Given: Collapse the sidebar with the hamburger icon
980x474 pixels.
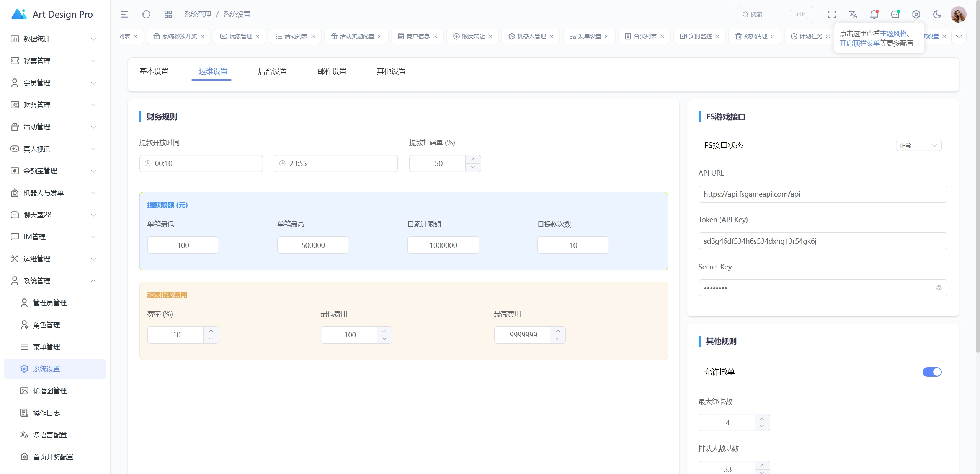Looking at the screenshot, I should tap(123, 14).
